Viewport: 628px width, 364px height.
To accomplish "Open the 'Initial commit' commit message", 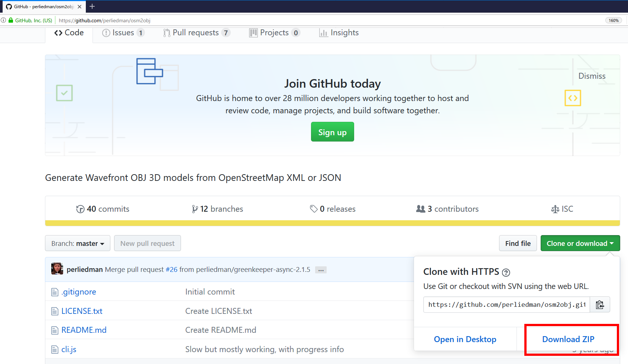I will 210,292.
